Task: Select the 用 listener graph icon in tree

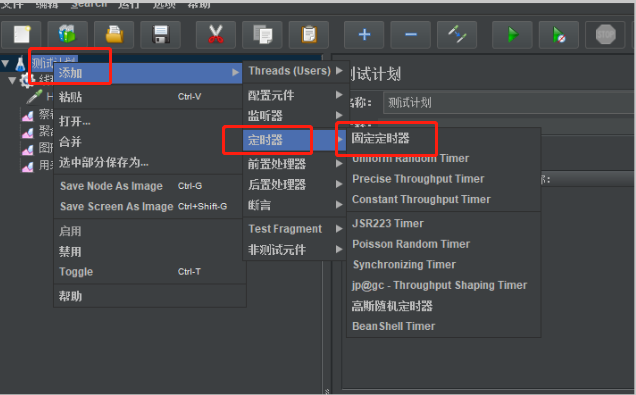Action: coord(28,166)
